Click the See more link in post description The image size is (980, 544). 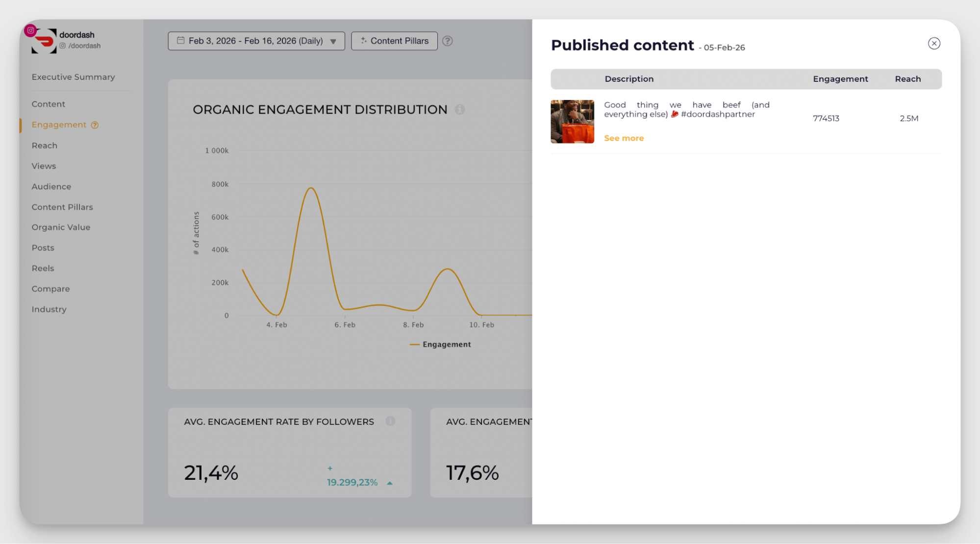click(624, 138)
